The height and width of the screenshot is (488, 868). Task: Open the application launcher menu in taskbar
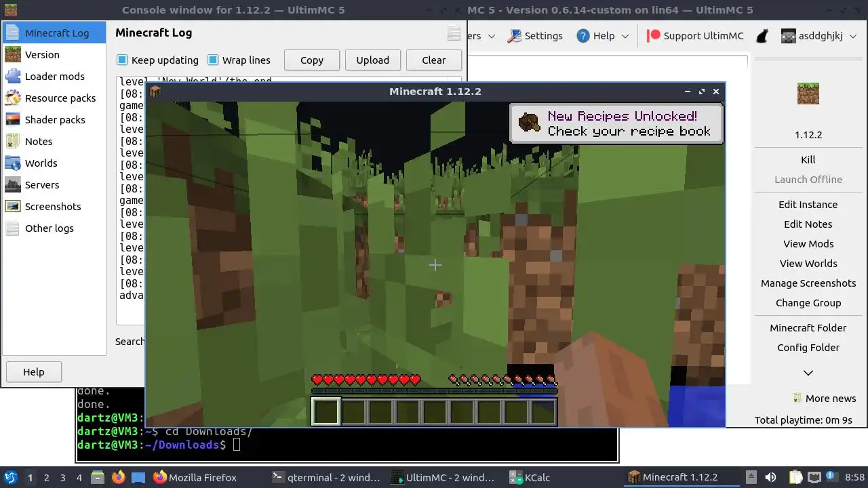[x=11, y=478]
